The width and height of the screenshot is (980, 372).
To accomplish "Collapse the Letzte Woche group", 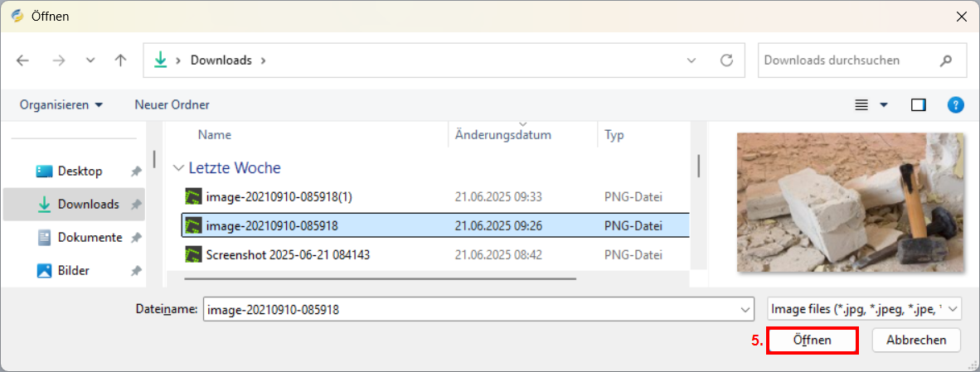I will click(x=178, y=168).
